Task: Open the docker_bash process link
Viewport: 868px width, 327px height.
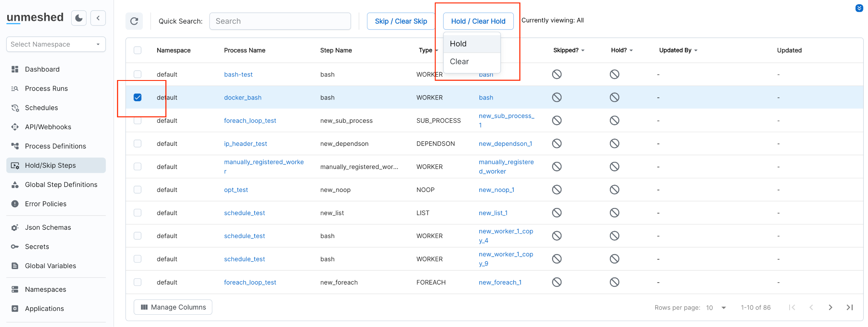Action: click(242, 97)
